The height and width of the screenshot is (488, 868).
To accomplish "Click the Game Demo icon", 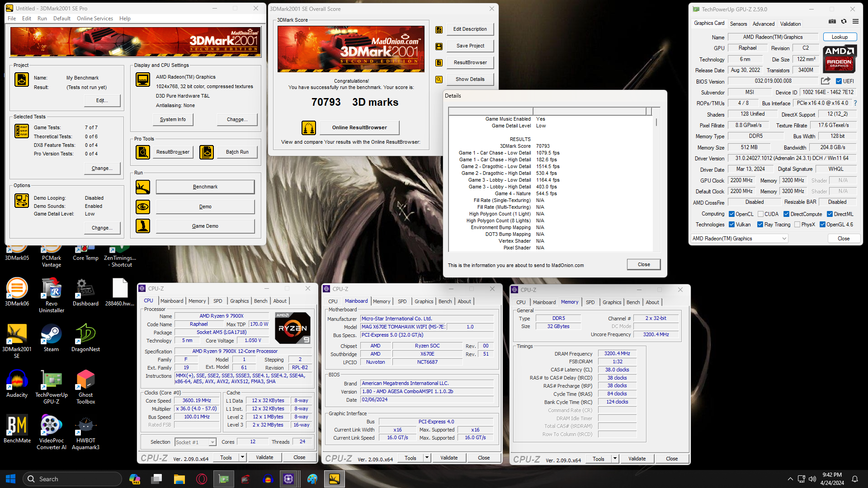I will 143,226.
